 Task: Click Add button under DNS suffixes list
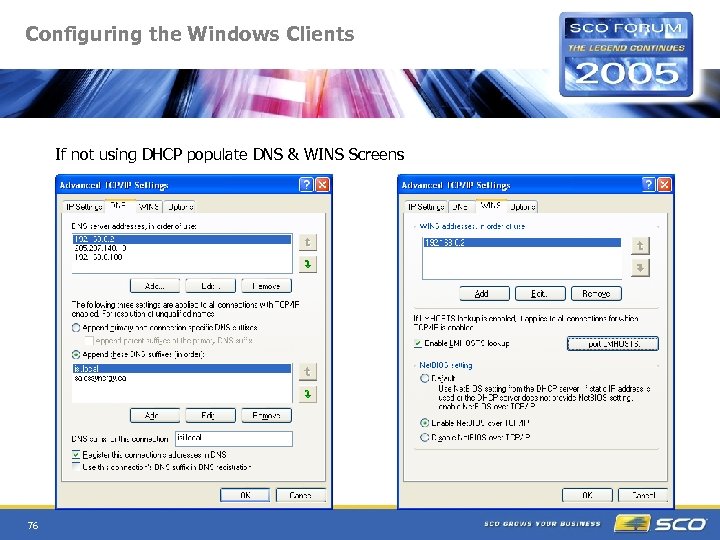(155, 416)
